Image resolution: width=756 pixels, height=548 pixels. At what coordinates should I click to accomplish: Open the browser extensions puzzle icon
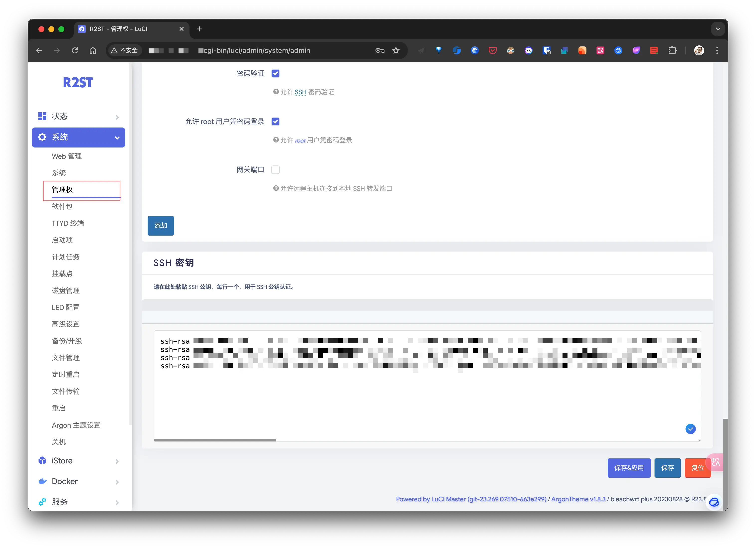(672, 50)
